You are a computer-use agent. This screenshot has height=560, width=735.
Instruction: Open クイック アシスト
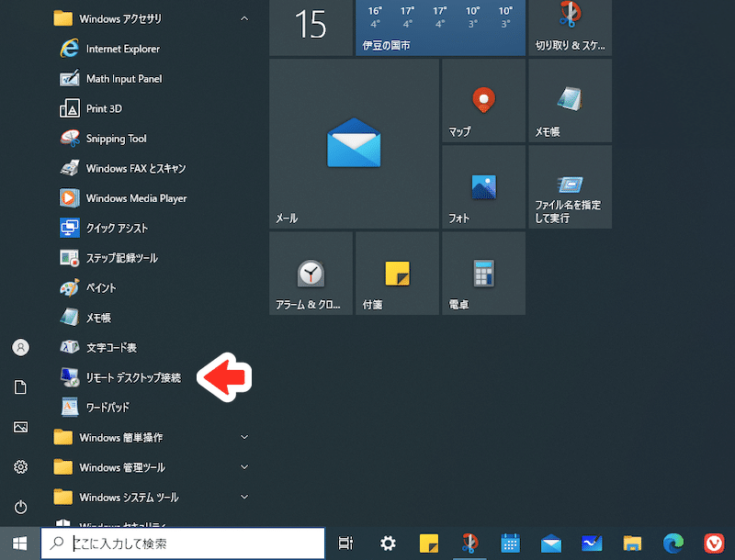coord(150,228)
